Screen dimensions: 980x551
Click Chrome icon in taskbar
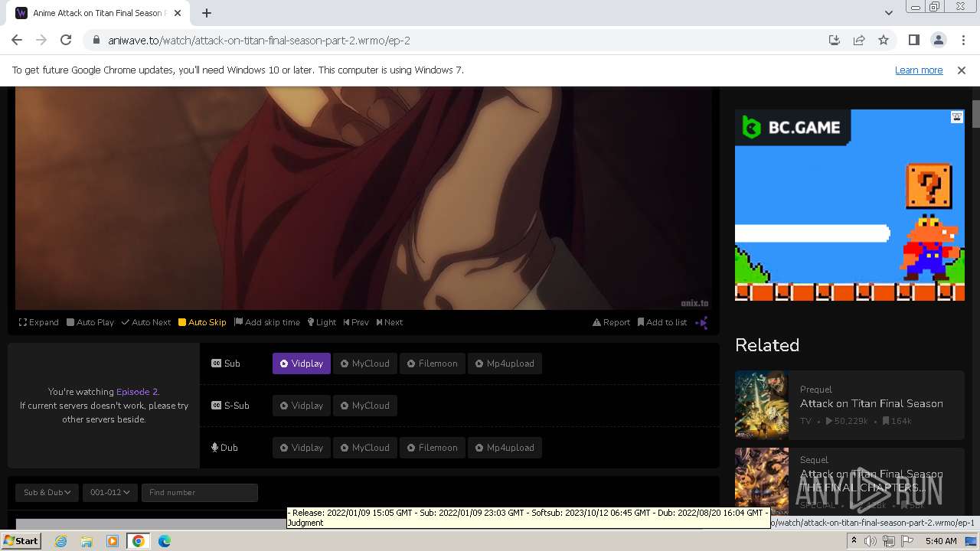point(139,541)
